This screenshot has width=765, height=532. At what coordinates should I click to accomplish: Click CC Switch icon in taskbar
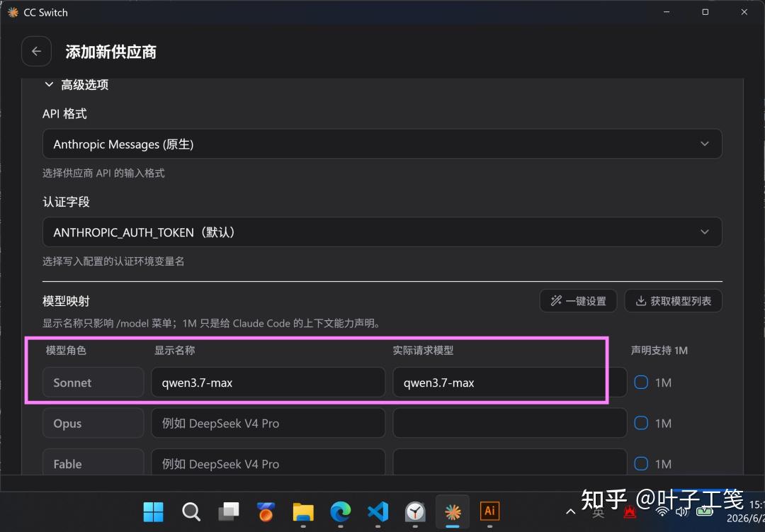pos(453,511)
